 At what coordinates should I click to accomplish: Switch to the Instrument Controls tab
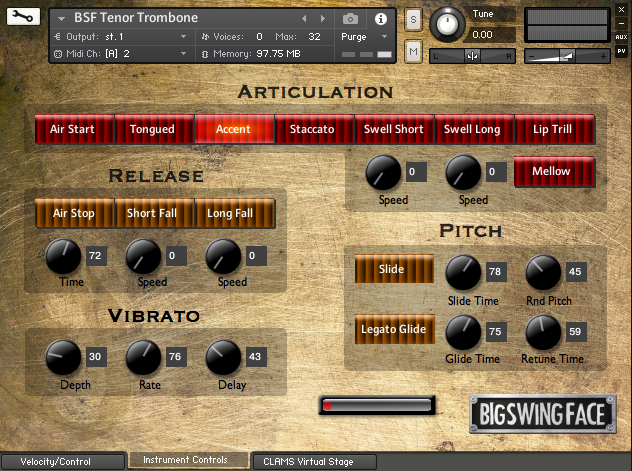coord(188,460)
